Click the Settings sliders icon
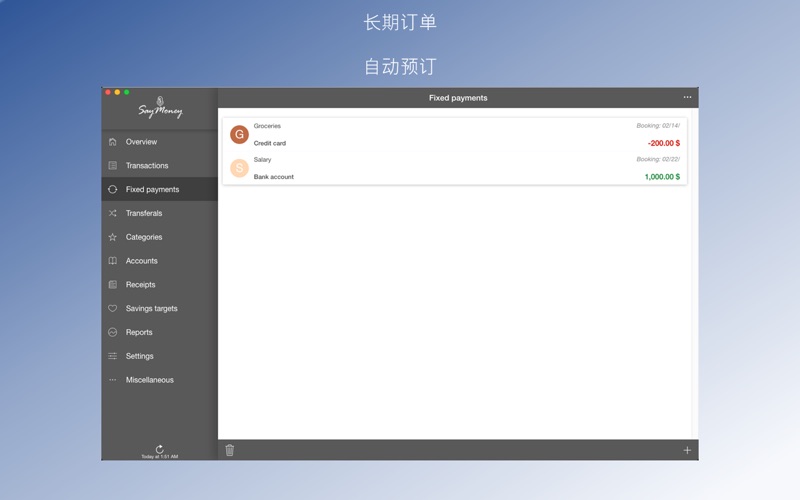800x500 pixels. (x=113, y=356)
